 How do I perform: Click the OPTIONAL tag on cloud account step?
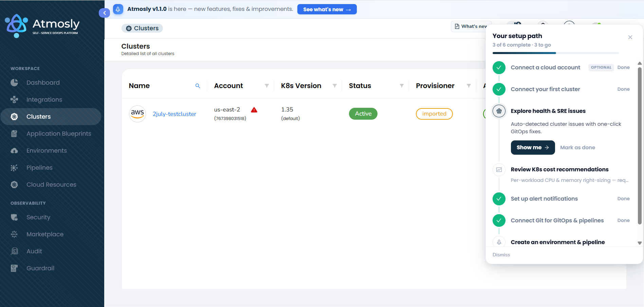pos(601,67)
